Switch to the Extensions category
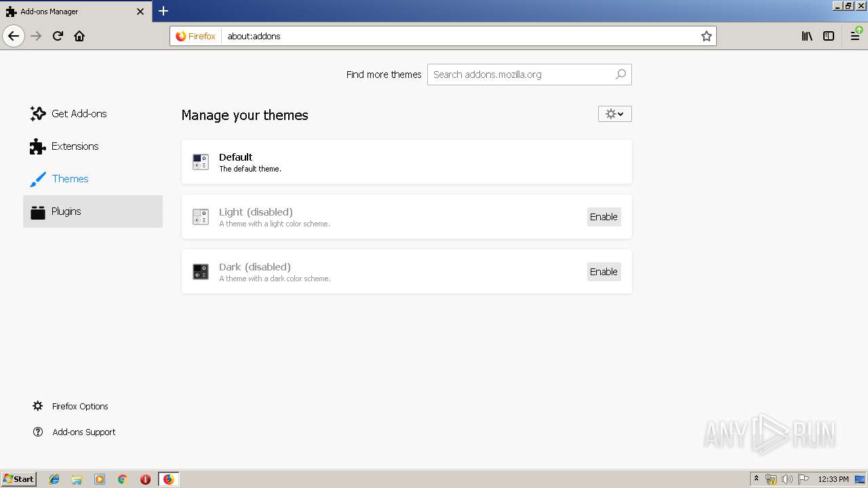The image size is (868, 488). [x=75, y=146]
